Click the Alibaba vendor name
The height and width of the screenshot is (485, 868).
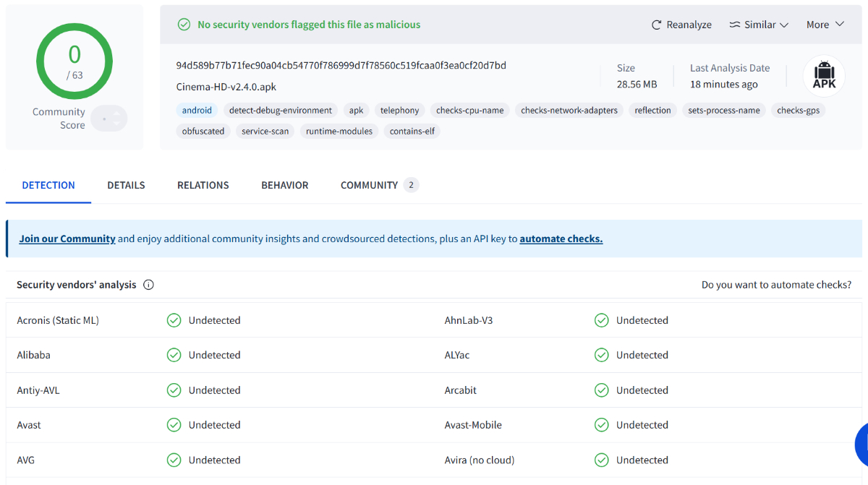pyautogui.click(x=34, y=355)
